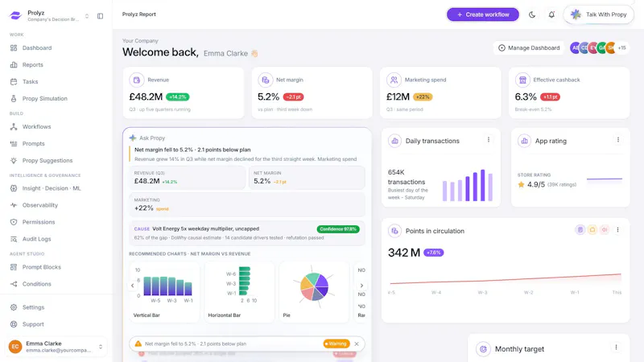Open notifications bell

pos(551,14)
